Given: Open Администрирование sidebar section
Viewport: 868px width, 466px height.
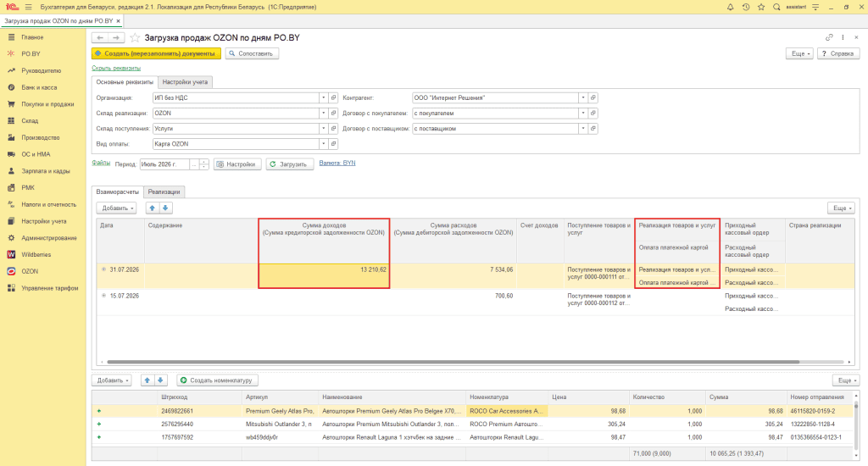Looking at the screenshot, I should [48, 238].
